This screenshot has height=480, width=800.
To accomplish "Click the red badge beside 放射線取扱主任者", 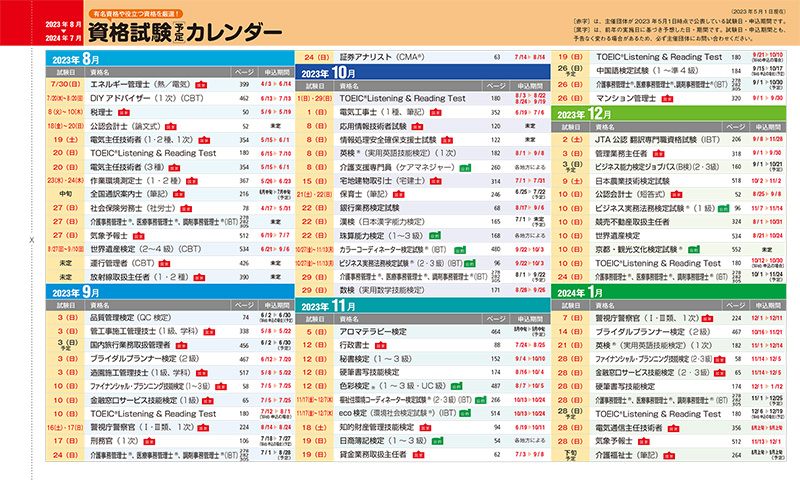I will [x=199, y=277].
